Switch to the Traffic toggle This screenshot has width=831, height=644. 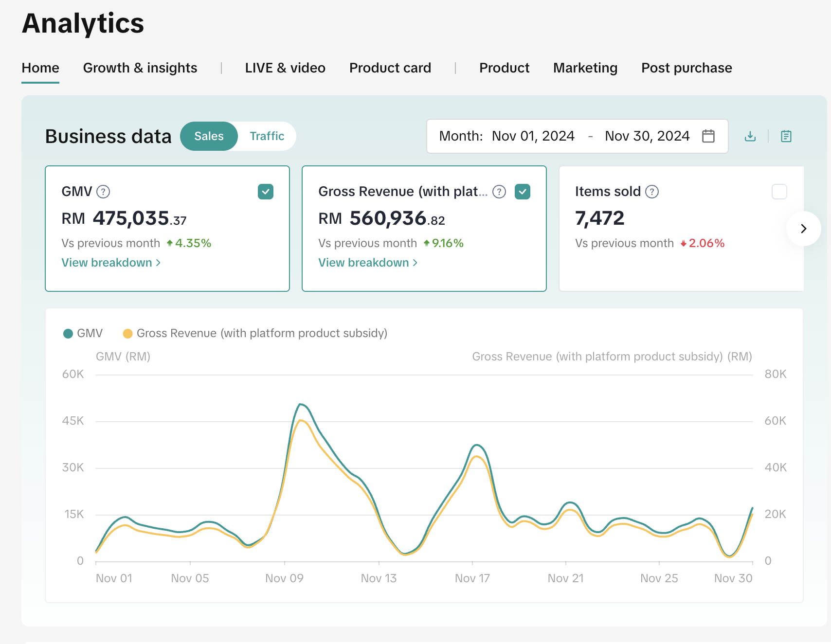coord(267,136)
